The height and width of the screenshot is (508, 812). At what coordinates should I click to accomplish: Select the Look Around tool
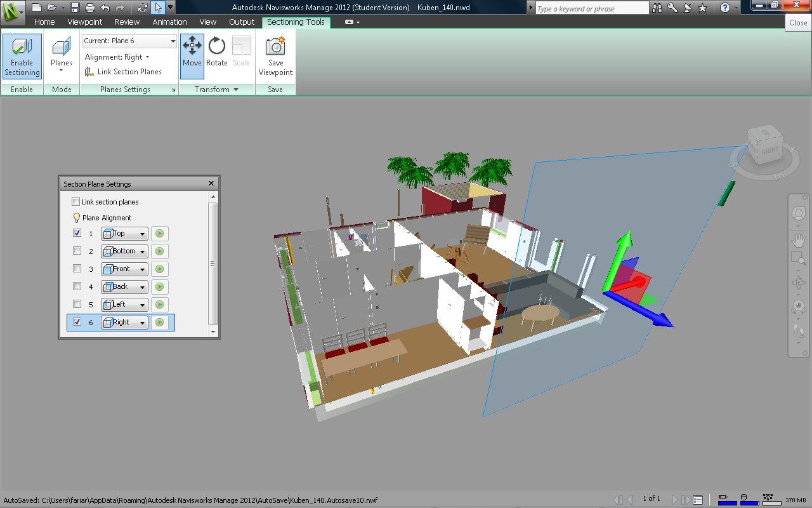(799, 307)
